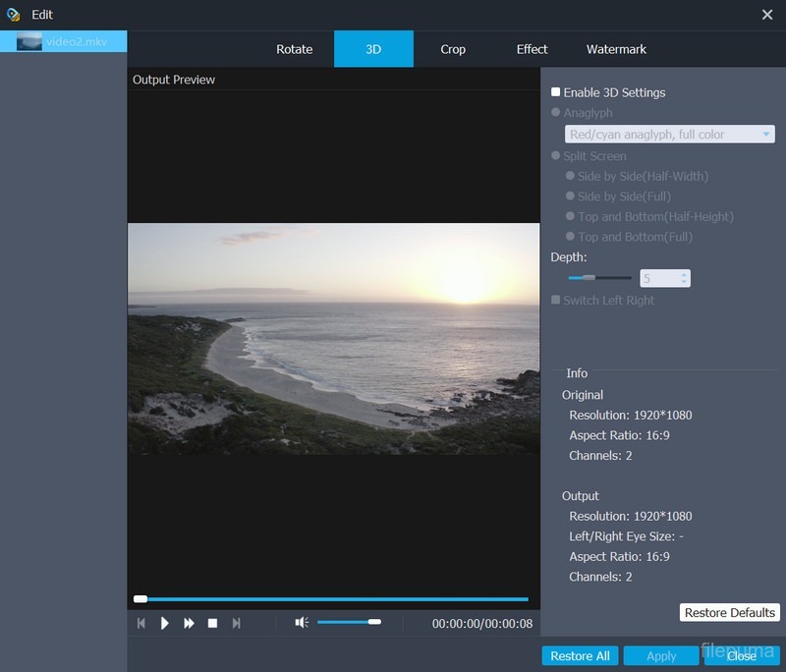Mute audio using the speaker icon
The width and height of the screenshot is (786, 672).
point(302,622)
